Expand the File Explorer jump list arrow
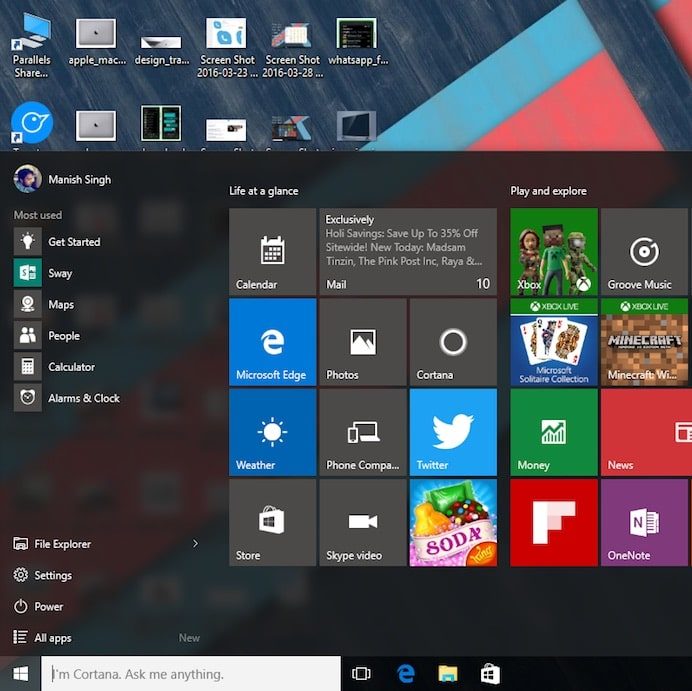 point(195,544)
